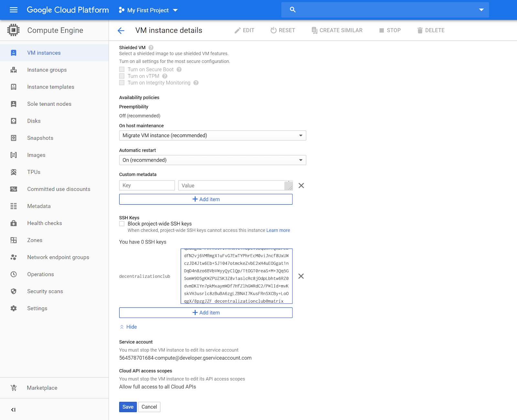Click the Disks icon in sidebar
517x420 pixels.
pyautogui.click(x=14, y=121)
